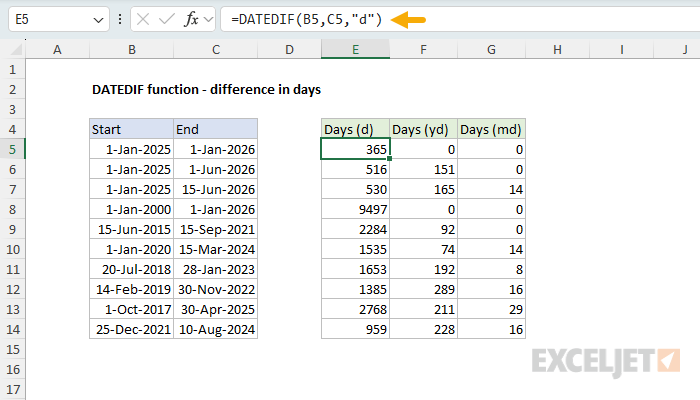
Task: Select the cell with value 516
Action: coord(355,169)
